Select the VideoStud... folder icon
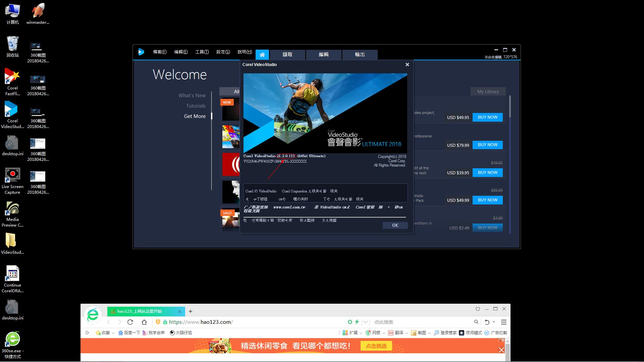This screenshot has height=362, width=644. click(x=12, y=244)
